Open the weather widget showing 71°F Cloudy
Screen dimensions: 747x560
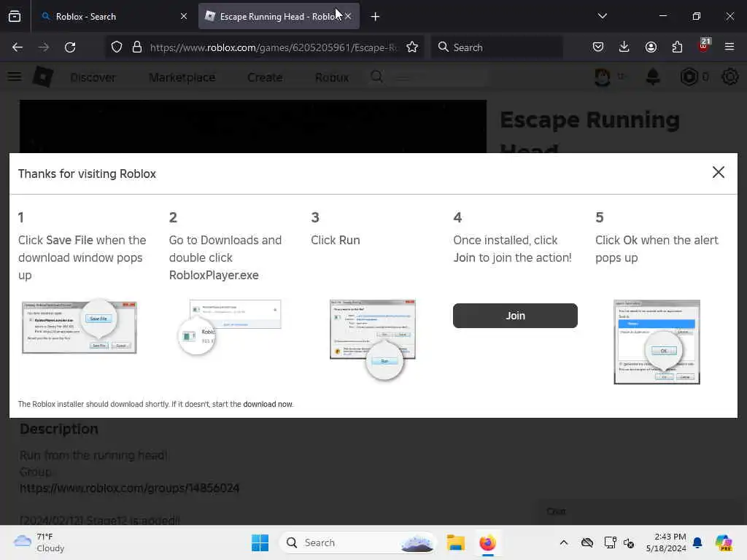(39, 542)
